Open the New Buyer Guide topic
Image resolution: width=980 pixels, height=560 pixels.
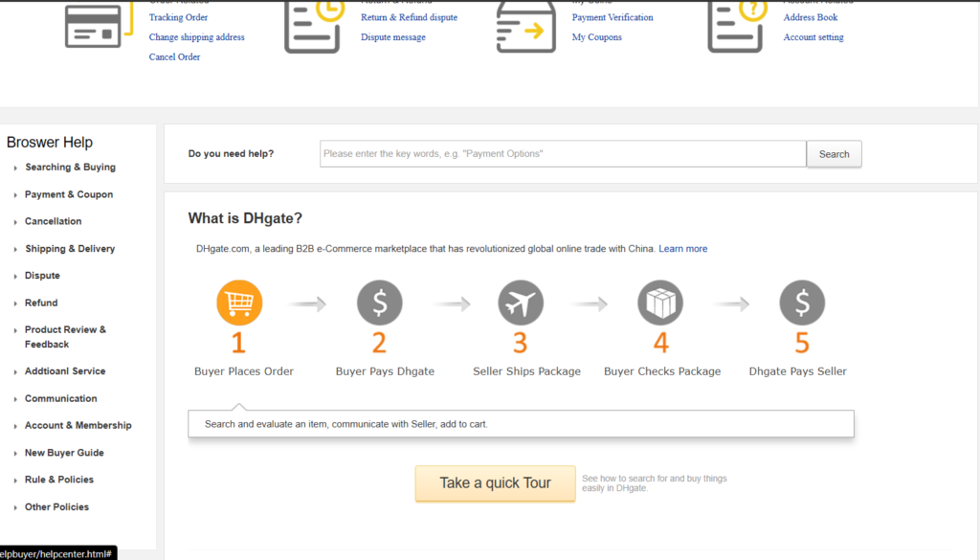pyautogui.click(x=64, y=453)
